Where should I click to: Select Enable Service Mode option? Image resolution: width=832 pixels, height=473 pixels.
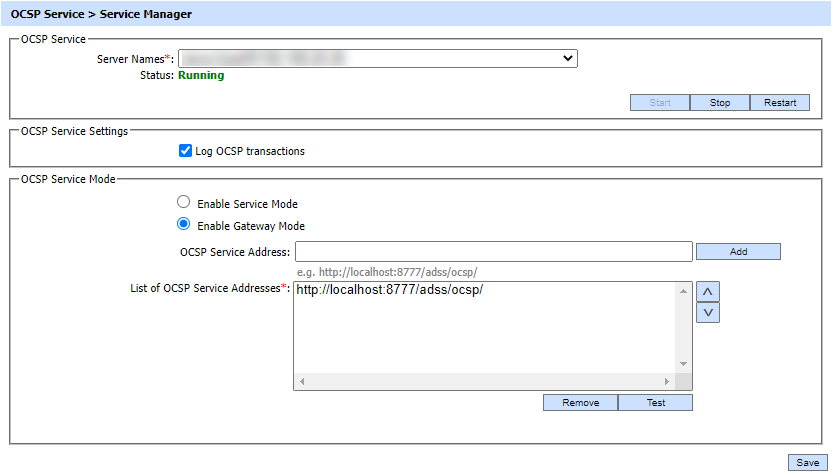point(184,202)
